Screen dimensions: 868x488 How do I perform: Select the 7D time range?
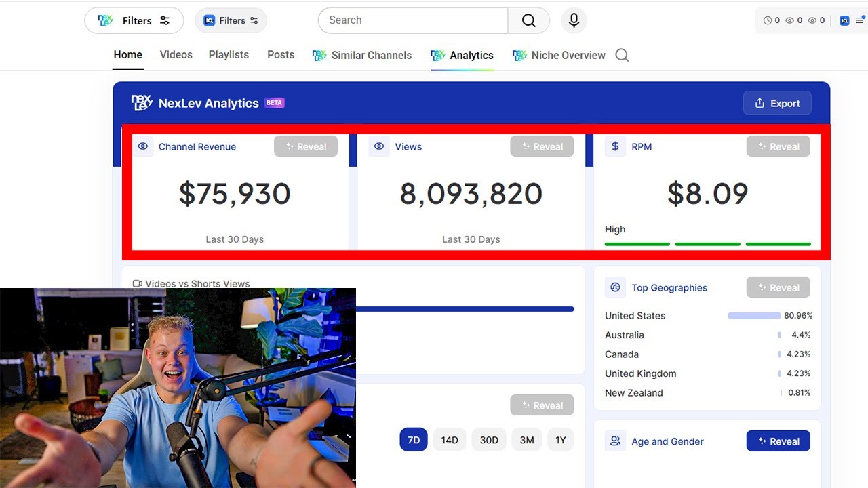(414, 440)
